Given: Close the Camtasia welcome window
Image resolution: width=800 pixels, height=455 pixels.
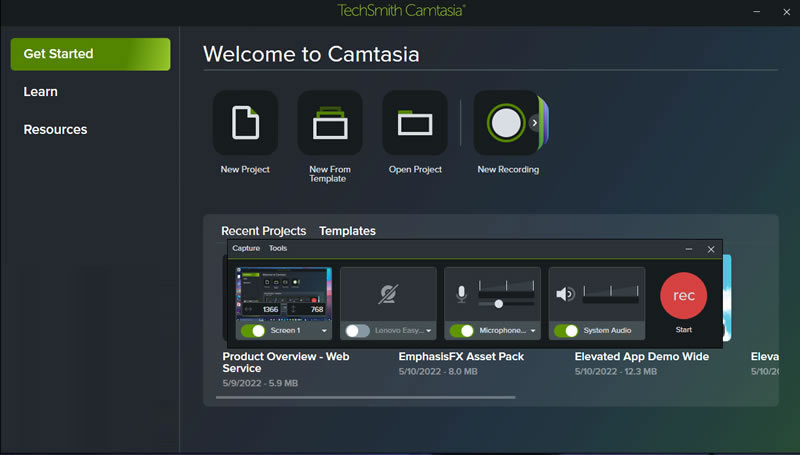Looking at the screenshot, I should click(787, 12).
